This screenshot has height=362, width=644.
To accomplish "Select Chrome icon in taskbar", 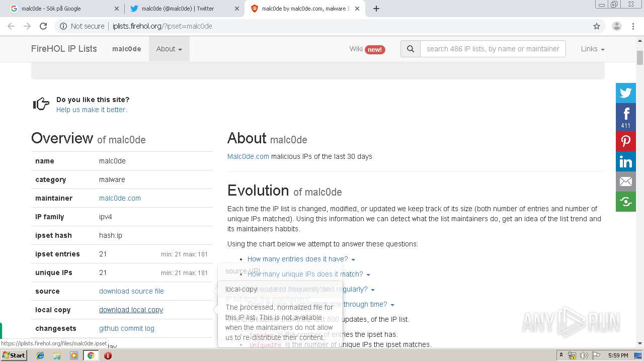I will pos(91,355).
